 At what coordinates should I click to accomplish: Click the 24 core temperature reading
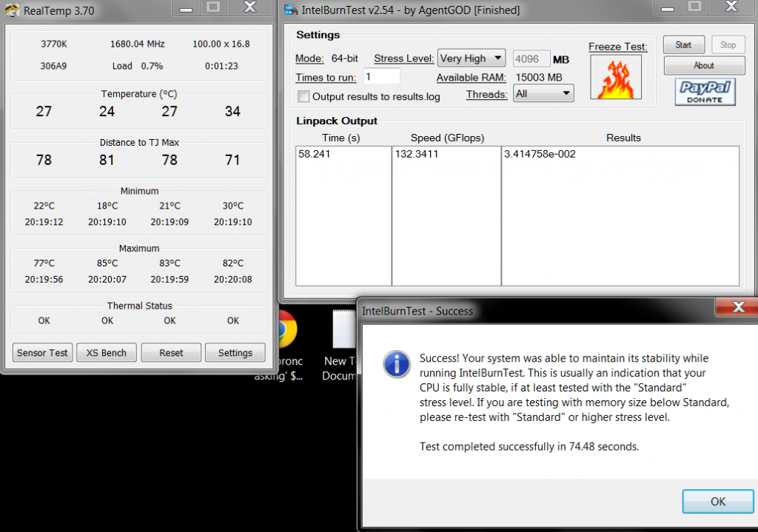[107, 112]
